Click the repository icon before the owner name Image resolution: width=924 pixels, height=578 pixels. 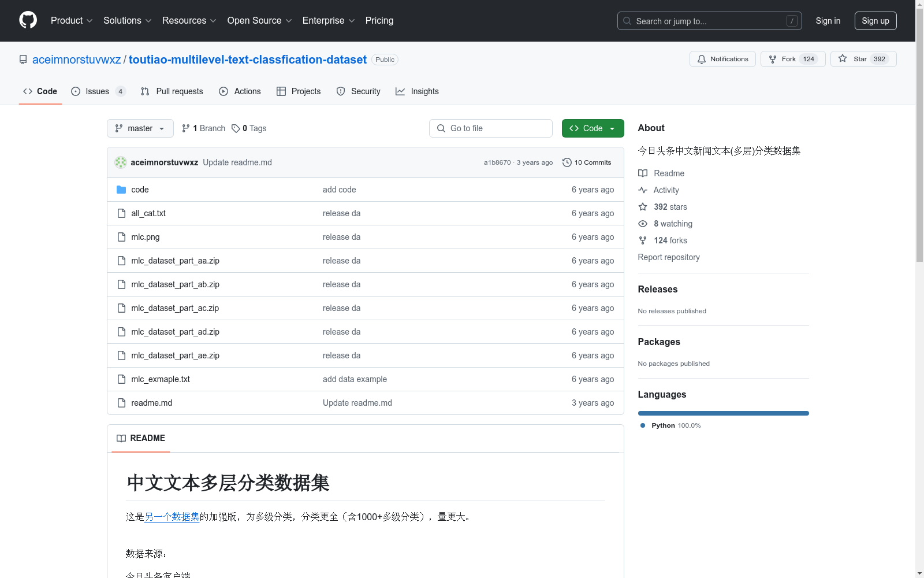click(x=23, y=60)
